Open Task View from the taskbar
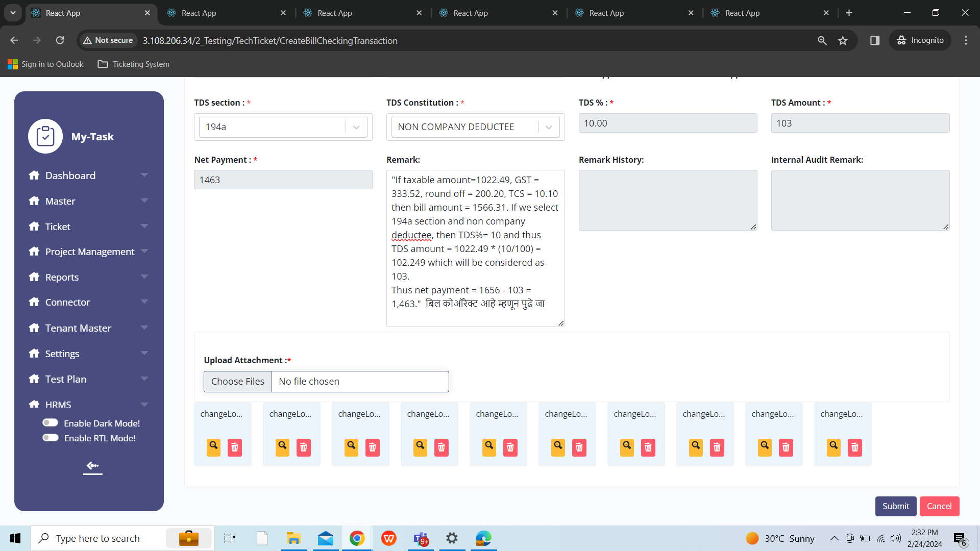The width and height of the screenshot is (980, 551). click(230, 538)
